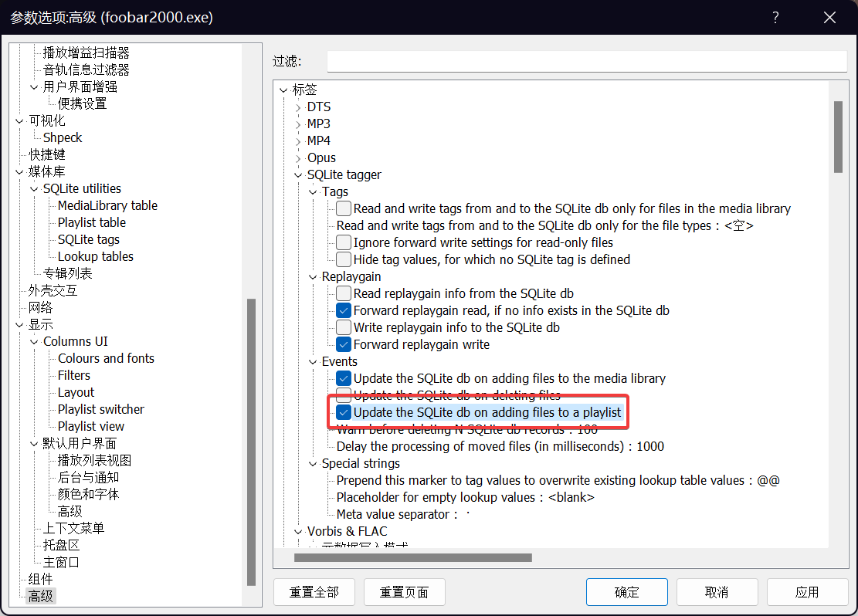Click the 重置全部 button

pos(314,592)
